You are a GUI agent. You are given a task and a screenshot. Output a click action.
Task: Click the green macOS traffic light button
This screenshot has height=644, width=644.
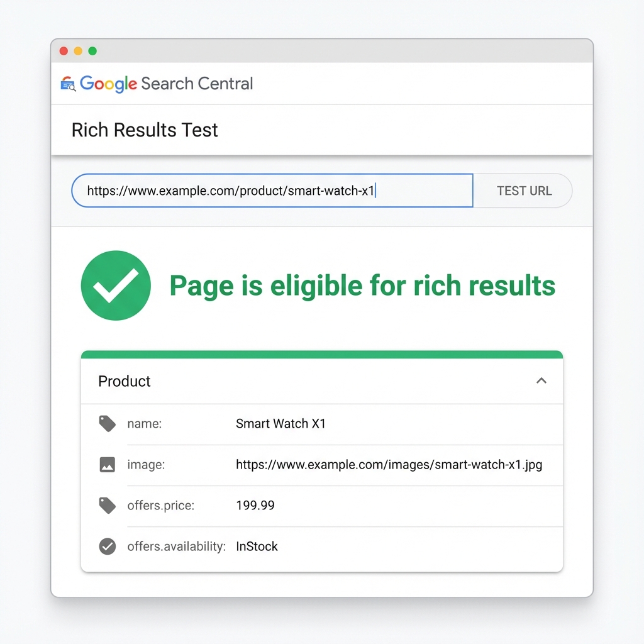coord(92,50)
